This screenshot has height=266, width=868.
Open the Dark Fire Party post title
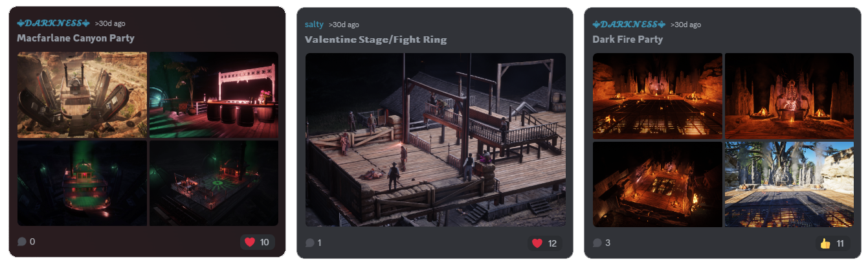(x=628, y=39)
